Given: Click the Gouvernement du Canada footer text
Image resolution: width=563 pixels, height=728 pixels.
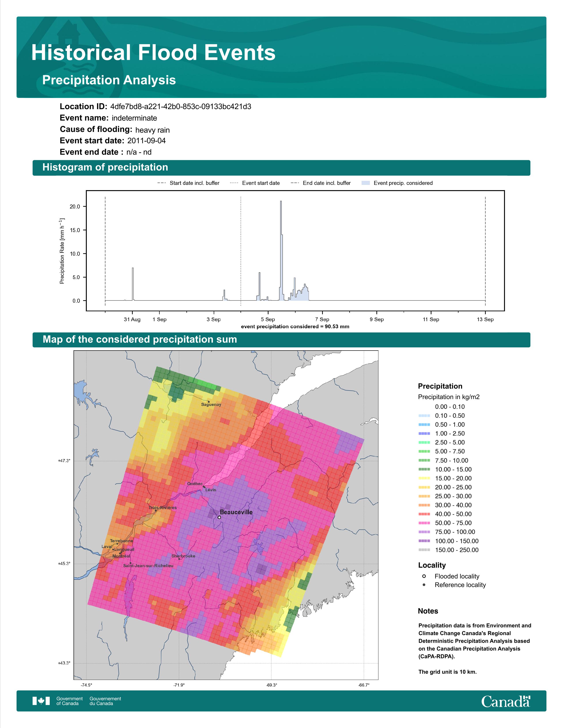Looking at the screenshot, I should click(x=105, y=701).
